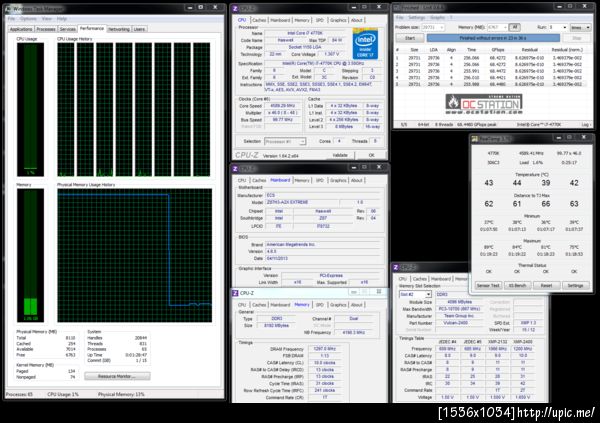This screenshot has height=423, width=600.
Task: Click the LinX 'Finished without errors' progress bar
Action: coord(493,38)
